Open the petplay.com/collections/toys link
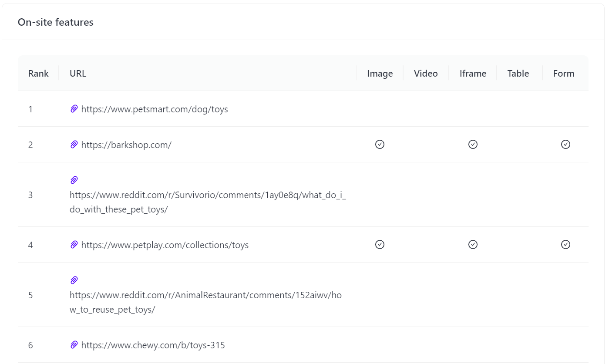This screenshot has height=364, width=609. (165, 245)
